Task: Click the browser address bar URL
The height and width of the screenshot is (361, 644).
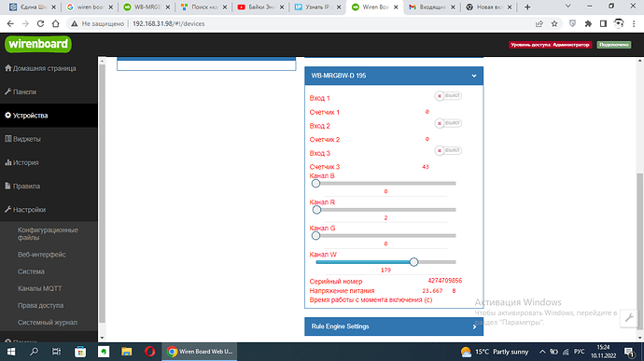Action: pyautogui.click(x=168, y=24)
